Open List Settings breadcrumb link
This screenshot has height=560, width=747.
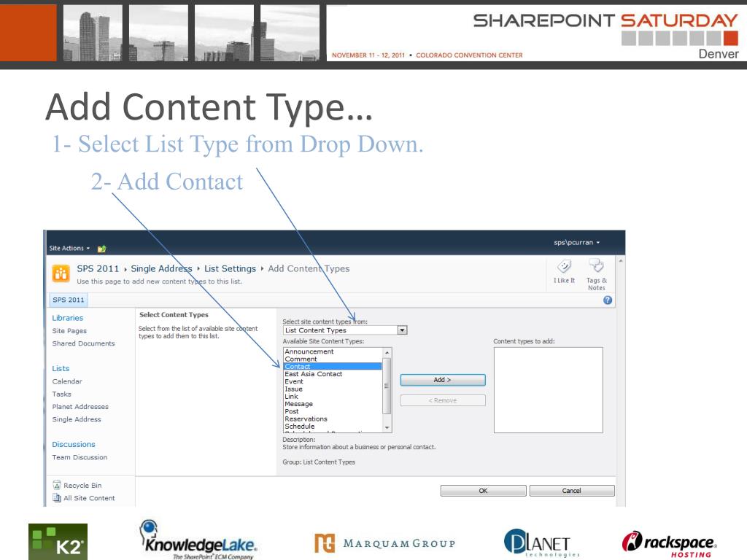click(230, 268)
